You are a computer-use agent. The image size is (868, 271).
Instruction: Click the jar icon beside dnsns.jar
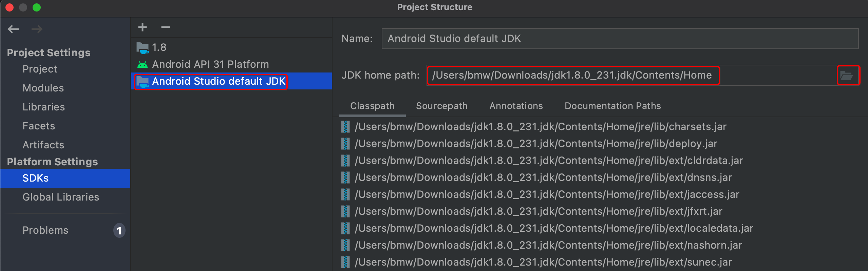345,178
